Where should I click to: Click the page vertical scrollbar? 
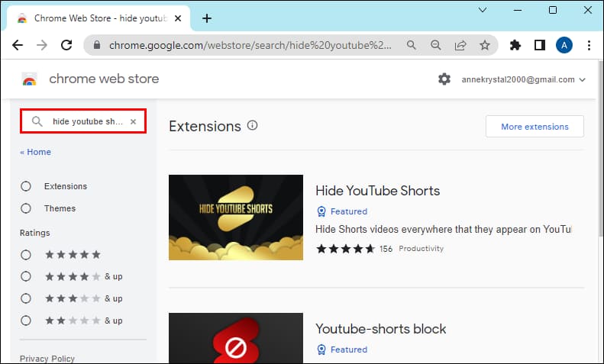point(601,148)
